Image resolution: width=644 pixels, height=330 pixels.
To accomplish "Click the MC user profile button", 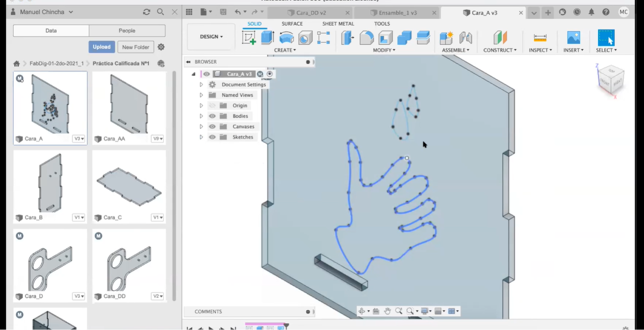I will click(x=624, y=12).
